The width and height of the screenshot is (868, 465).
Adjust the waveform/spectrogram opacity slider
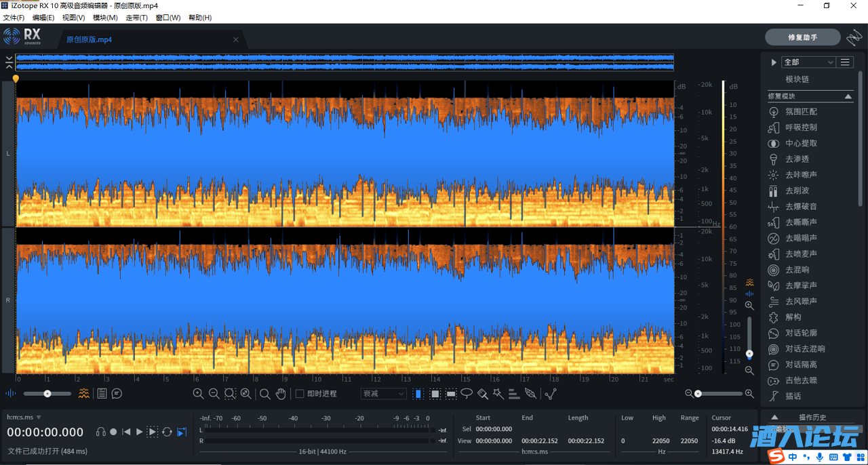click(x=47, y=393)
